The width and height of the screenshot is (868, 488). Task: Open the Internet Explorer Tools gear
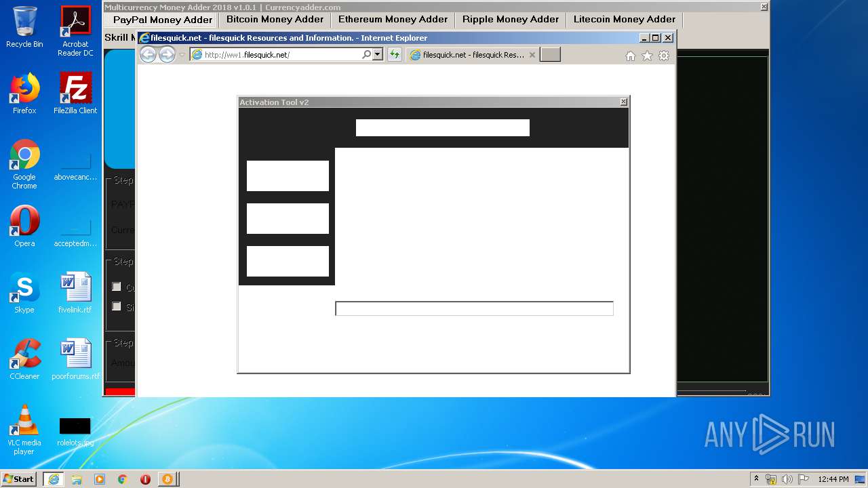click(x=664, y=56)
